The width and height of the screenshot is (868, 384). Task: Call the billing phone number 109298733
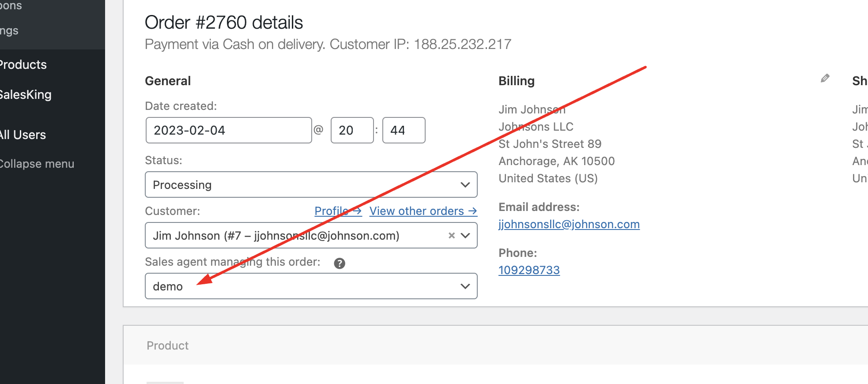(529, 270)
